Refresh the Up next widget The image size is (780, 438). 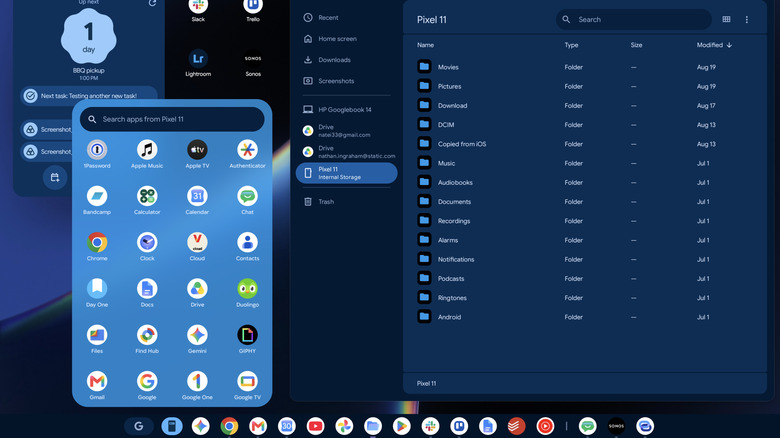pyautogui.click(x=152, y=3)
